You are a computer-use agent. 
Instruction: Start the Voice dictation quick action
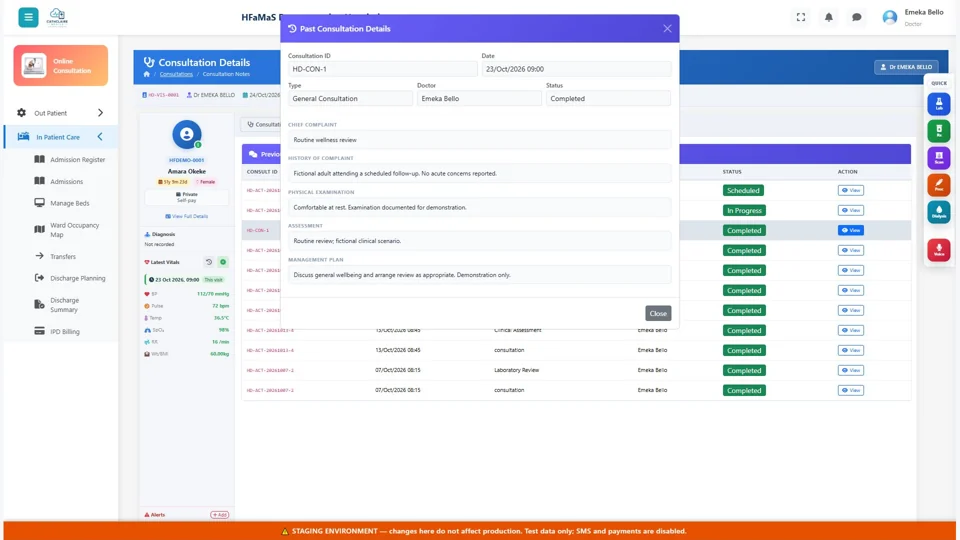click(939, 250)
